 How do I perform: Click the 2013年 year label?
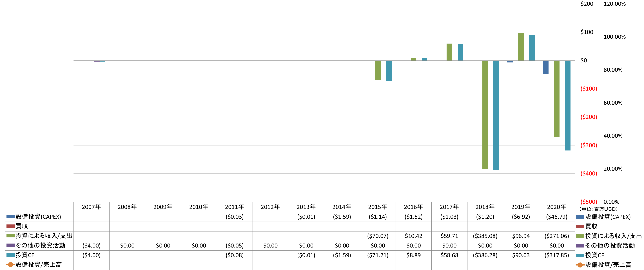306,207
